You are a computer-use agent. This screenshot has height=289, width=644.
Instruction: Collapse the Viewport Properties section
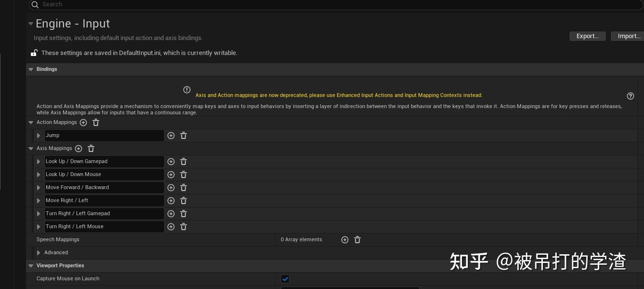[31, 265]
